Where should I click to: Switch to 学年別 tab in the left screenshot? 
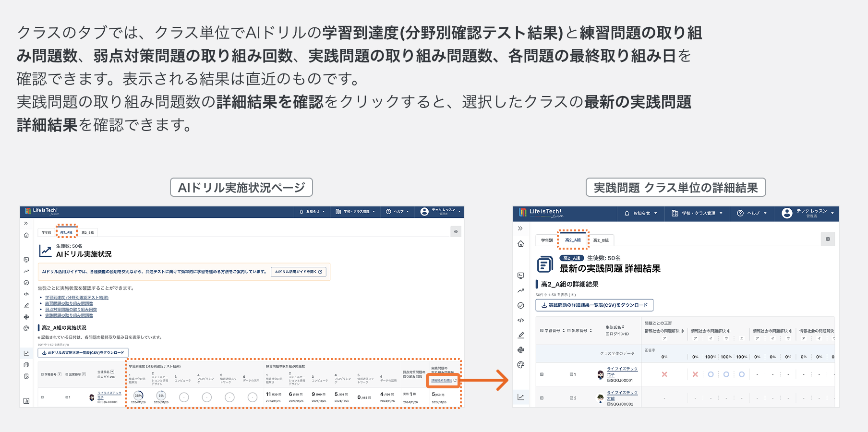(46, 232)
